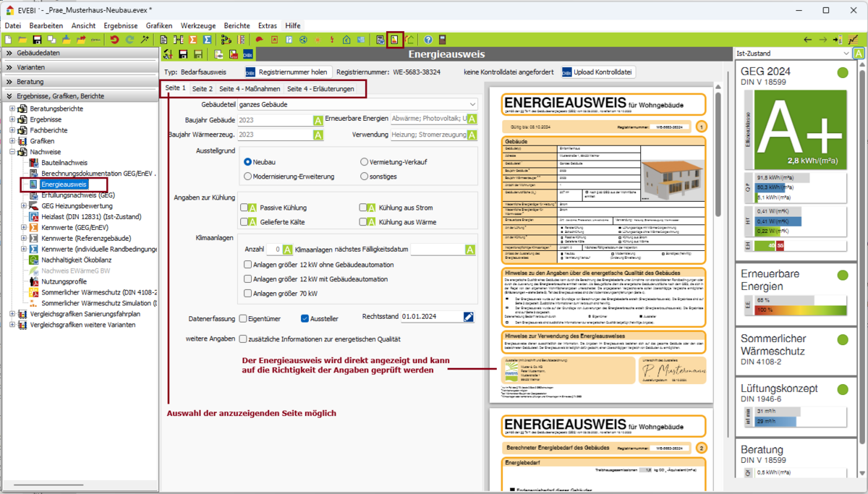Click green A button beside Ist-Zustand
The height and width of the screenshot is (494, 868).
(859, 54)
